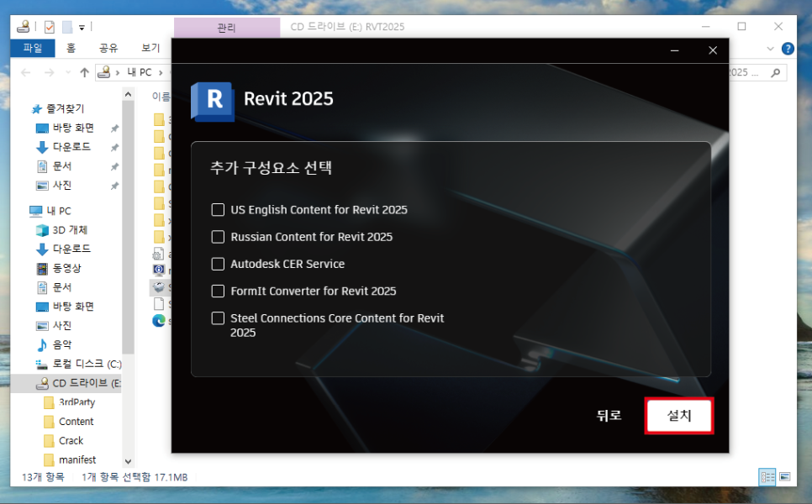This screenshot has height=504, width=812.
Task: Click the Revit R logo icon
Action: pyautogui.click(x=213, y=101)
